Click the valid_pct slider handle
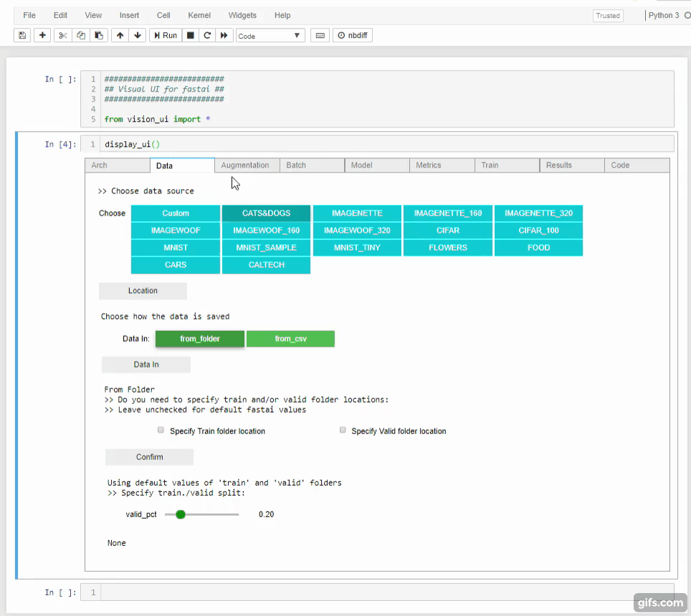691x616 pixels. coord(180,514)
